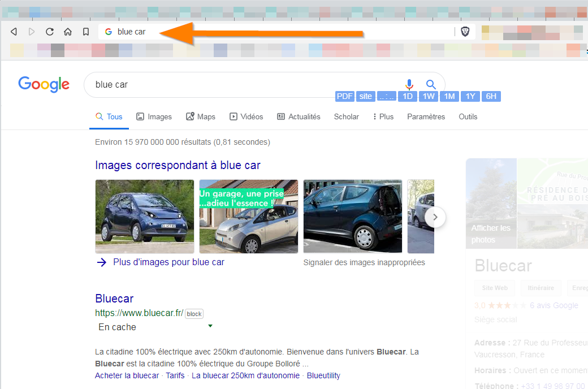Open the Outils search tools
The height and width of the screenshot is (389, 588).
click(x=468, y=116)
